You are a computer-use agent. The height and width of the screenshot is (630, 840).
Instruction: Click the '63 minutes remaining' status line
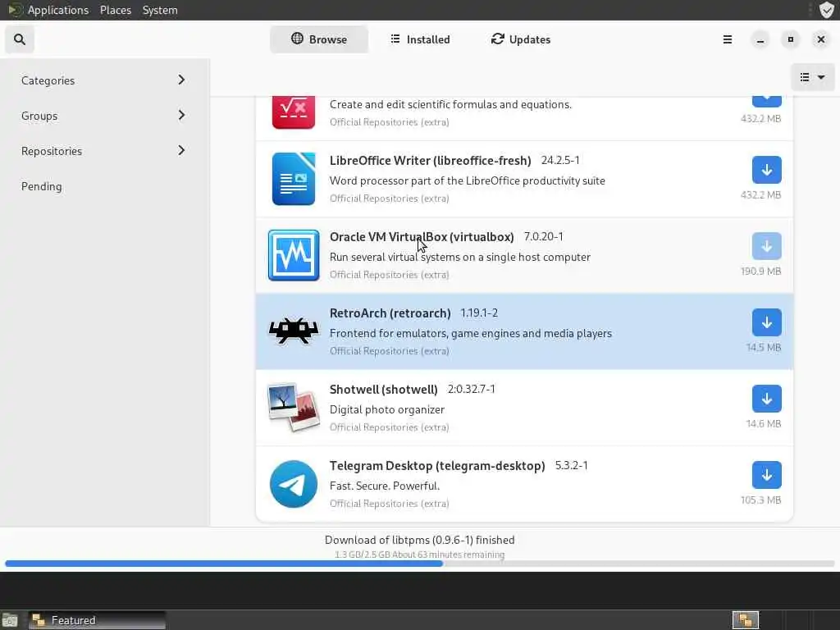419,555
